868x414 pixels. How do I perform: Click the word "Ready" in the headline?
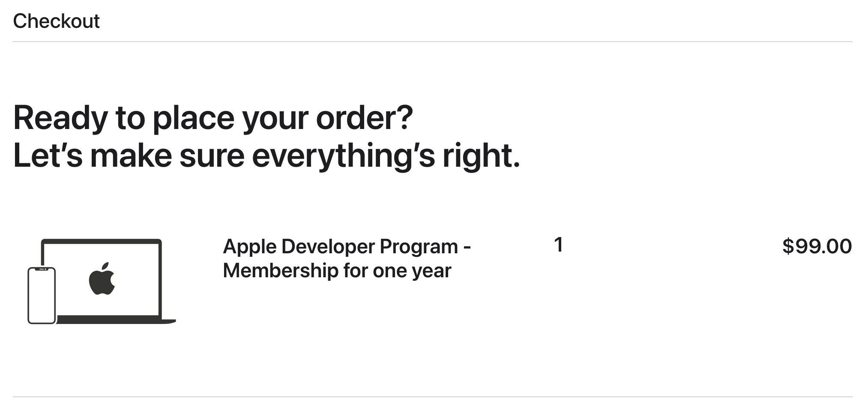point(60,117)
